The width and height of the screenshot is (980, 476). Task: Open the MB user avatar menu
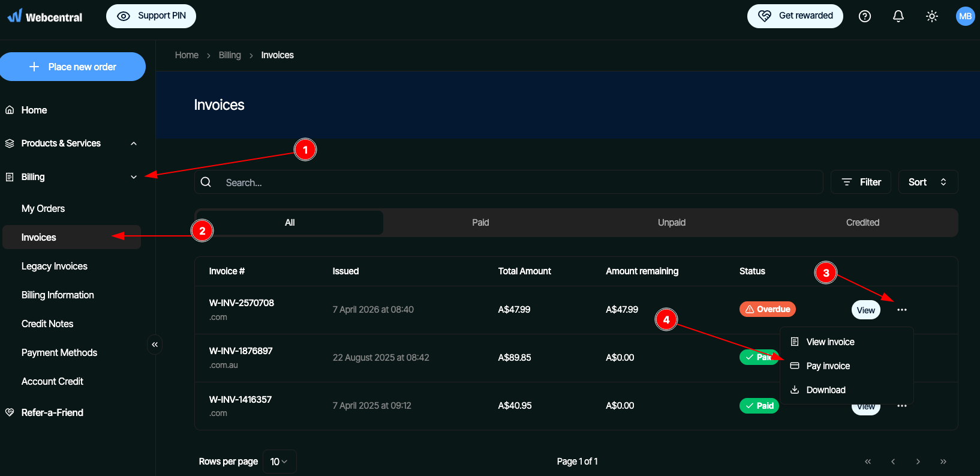965,16
